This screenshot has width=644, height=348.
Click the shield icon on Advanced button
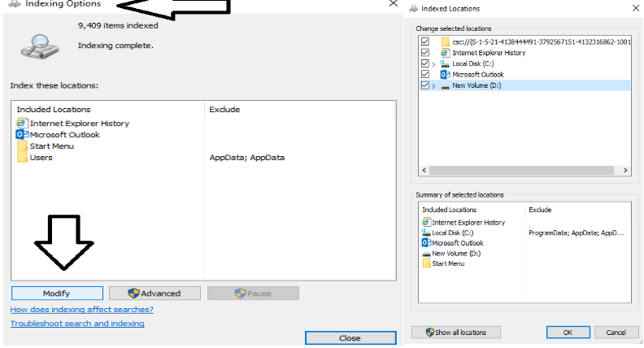[x=133, y=293]
